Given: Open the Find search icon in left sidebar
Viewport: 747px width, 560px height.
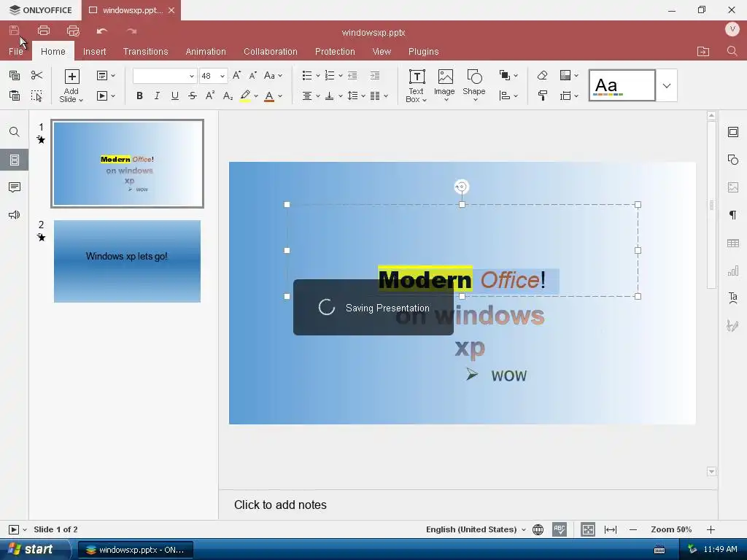Looking at the screenshot, I should click(x=15, y=132).
